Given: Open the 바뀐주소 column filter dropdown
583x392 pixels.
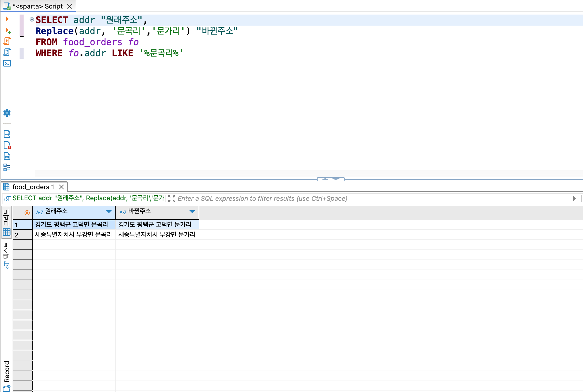Looking at the screenshot, I should pyautogui.click(x=192, y=212).
